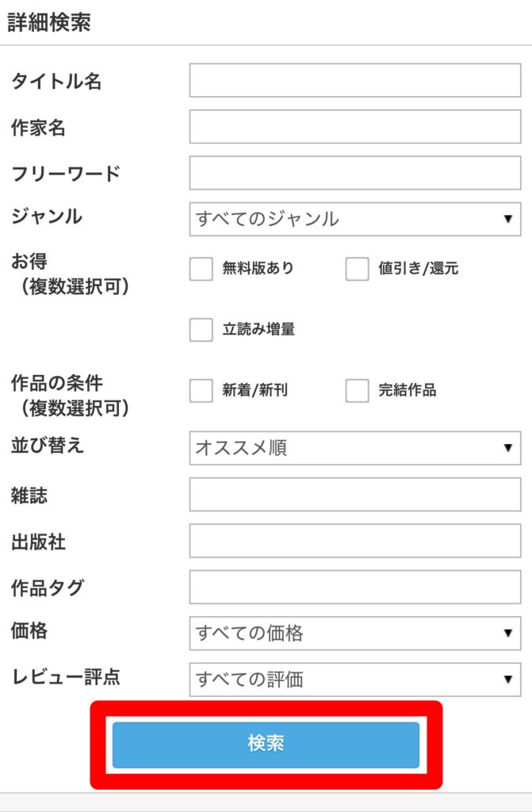Click the 作家名 input field
The image size is (532, 812).
(x=354, y=127)
